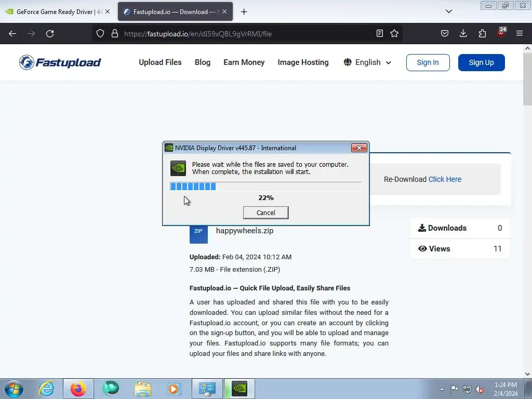This screenshot has width=532, height=399.
Task: Click the address bar URL field
Action: [248, 34]
